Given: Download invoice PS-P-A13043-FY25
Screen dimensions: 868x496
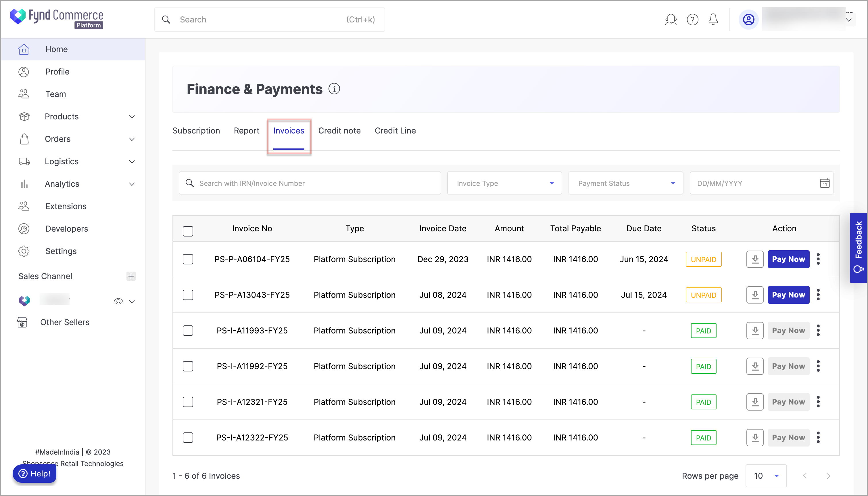Looking at the screenshot, I should [x=755, y=295].
